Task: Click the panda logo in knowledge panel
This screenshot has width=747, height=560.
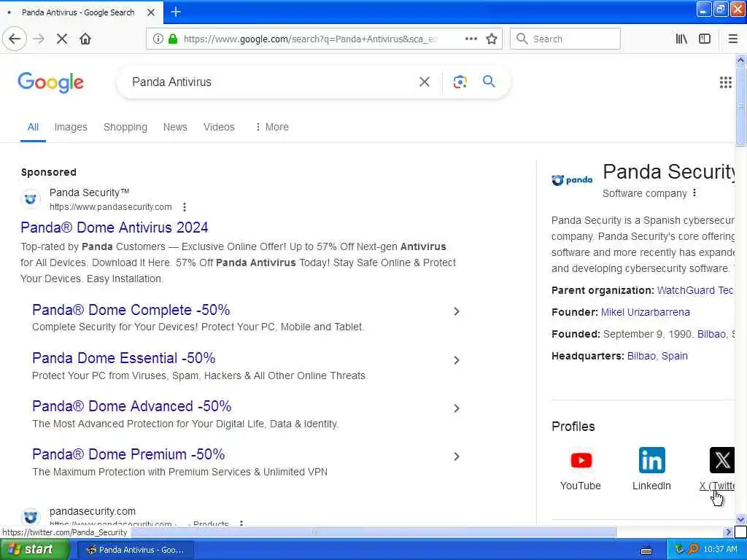Action: click(572, 180)
